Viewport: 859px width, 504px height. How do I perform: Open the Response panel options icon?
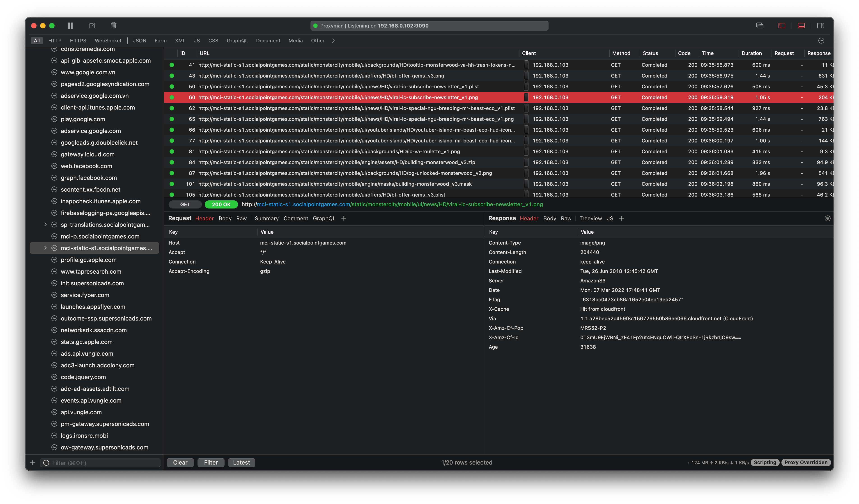[x=827, y=218]
